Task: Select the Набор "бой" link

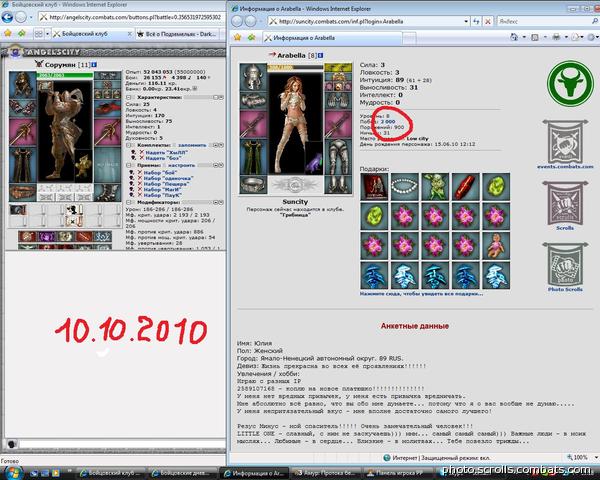Action: [161, 172]
